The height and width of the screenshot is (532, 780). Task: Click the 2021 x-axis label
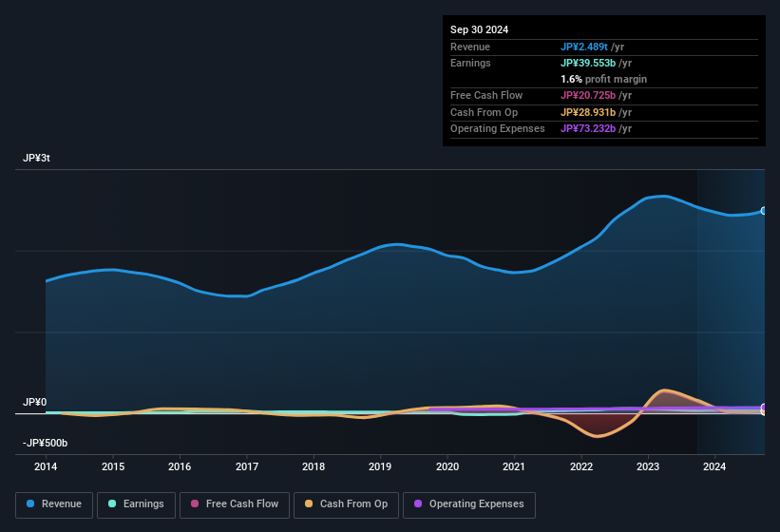(x=514, y=466)
